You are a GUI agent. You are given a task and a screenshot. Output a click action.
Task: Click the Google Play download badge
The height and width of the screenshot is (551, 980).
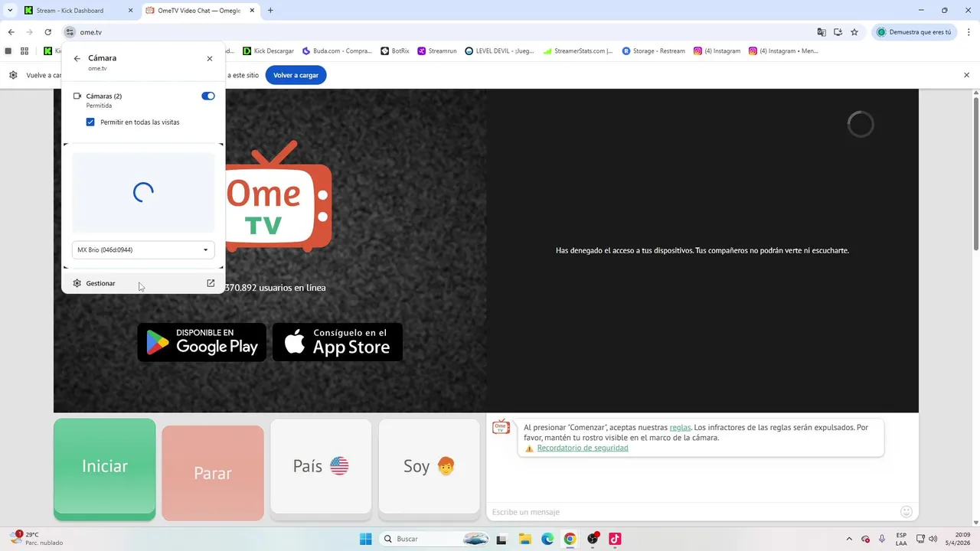[202, 342]
